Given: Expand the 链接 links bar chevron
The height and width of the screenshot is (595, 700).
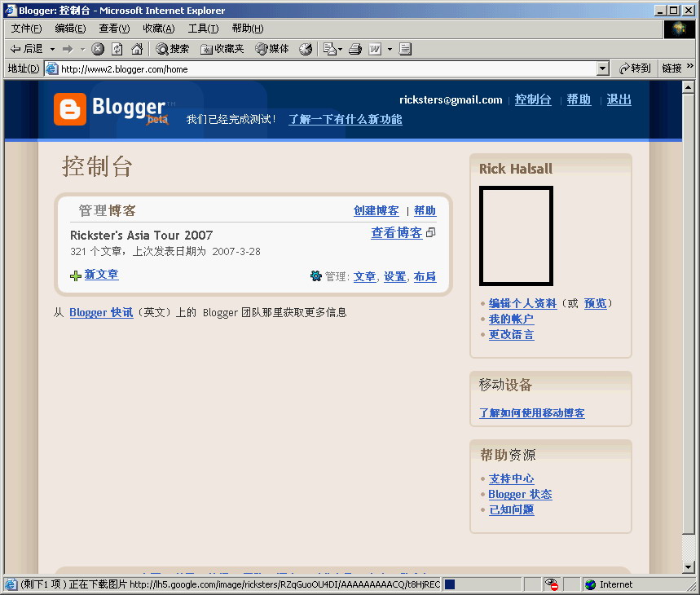Looking at the screenshot, I should coord(689,66).
